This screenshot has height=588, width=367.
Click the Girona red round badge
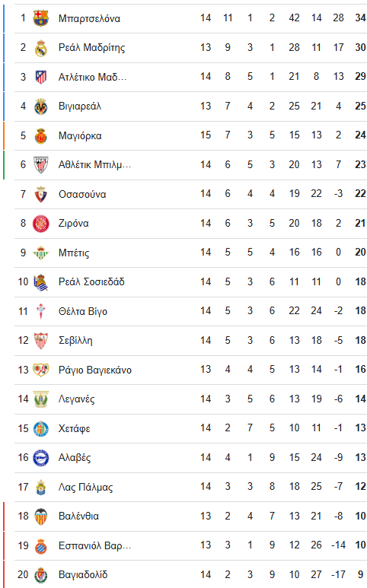(41, 224)
